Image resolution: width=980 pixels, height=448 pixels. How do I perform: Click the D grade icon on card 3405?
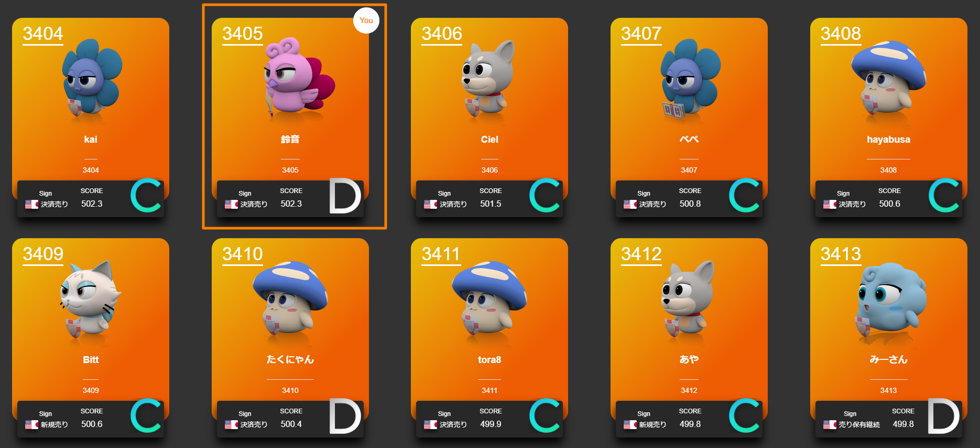(345, 196)
